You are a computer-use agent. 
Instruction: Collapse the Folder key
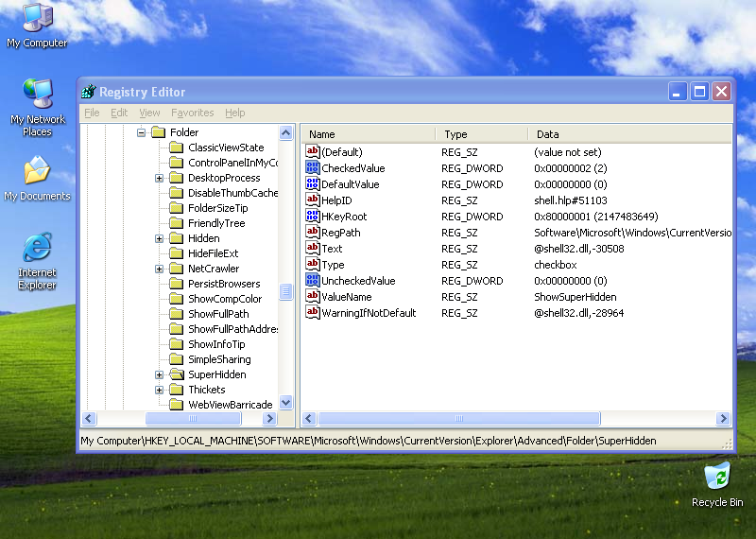pyautogui.click(x=141, y=132)
